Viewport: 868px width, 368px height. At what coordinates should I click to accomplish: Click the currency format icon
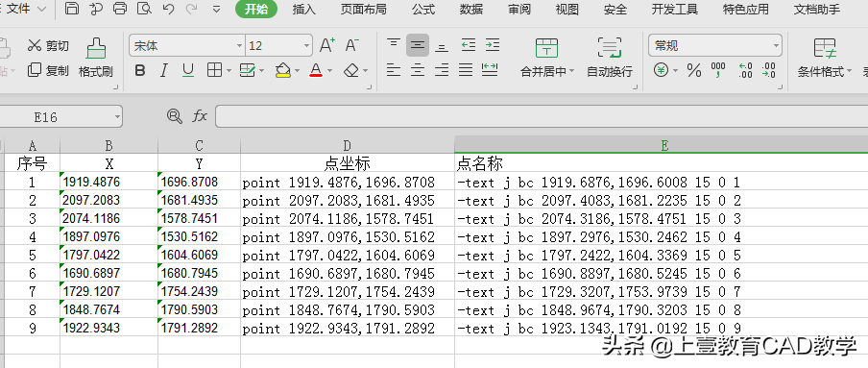pyautogui.click(x=661, y=70)
